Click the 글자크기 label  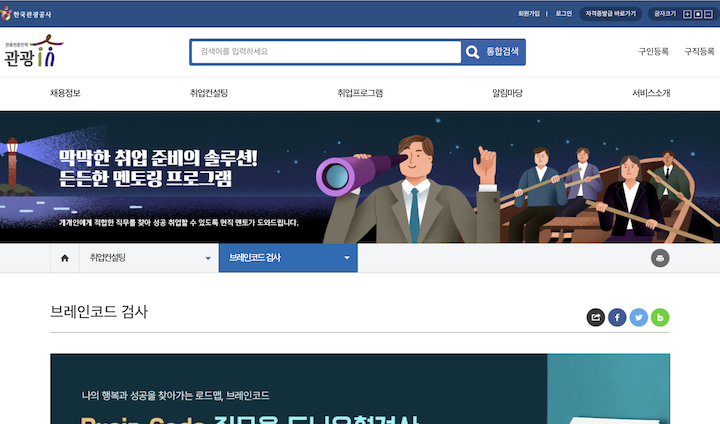click(x=665, y=14)
